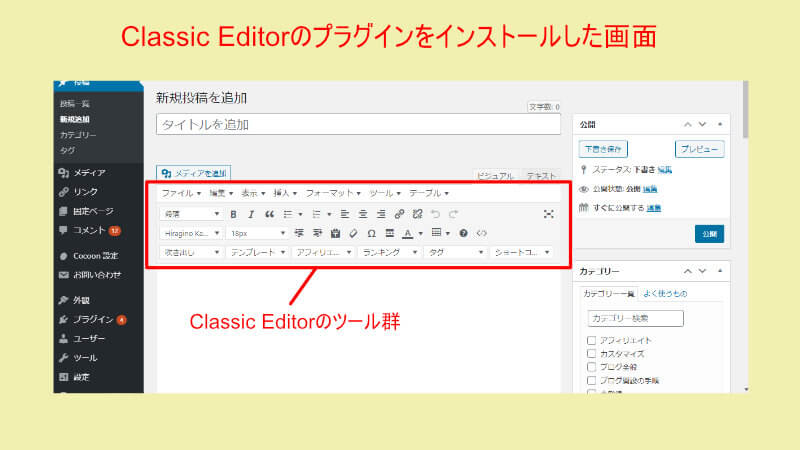
Task: Click the numbered list icon
Action: [317, 214]
